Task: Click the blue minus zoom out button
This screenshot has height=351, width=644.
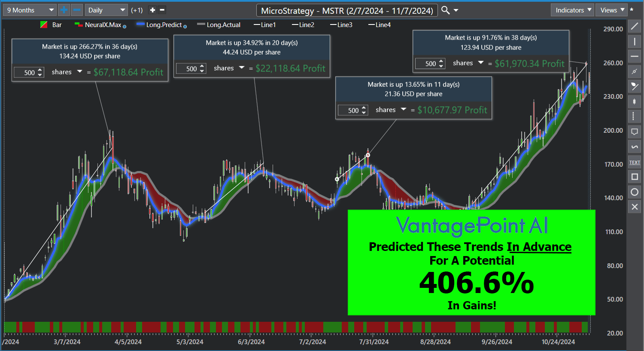Action: pyautogui.click(x=77, y=10)
